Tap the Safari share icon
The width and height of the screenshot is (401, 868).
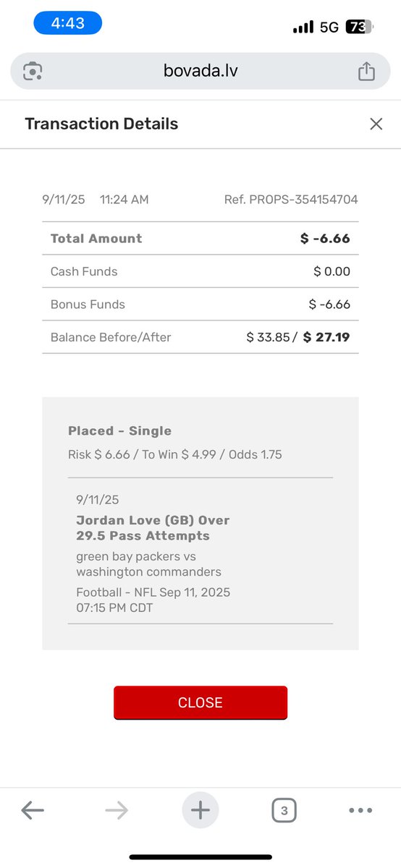366,71
